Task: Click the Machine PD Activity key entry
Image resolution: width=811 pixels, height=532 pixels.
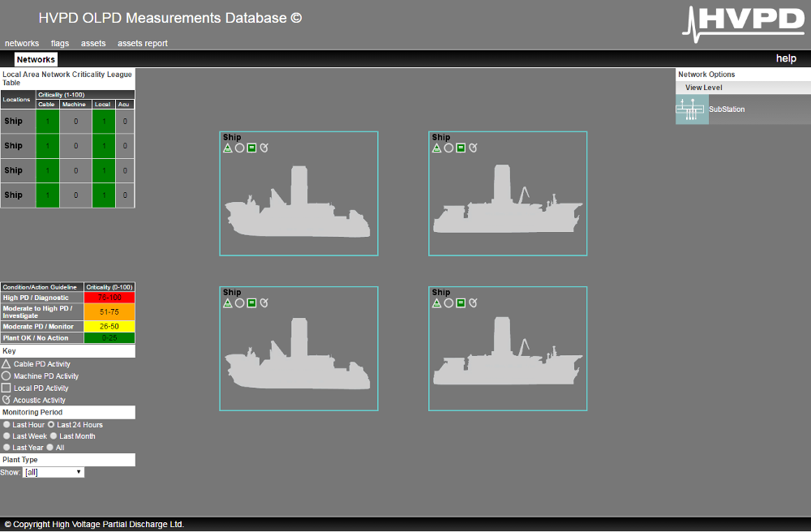Action: pos(41,375)
